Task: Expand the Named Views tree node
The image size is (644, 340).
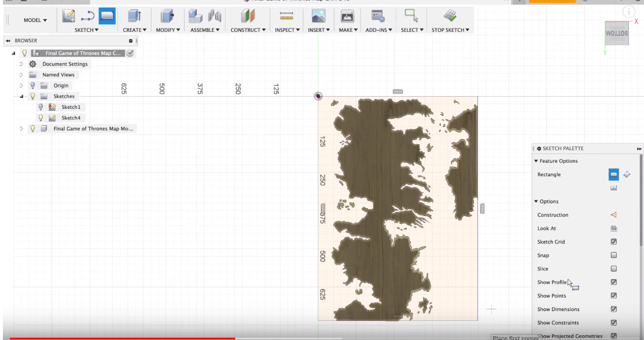Action: [21, 75]
